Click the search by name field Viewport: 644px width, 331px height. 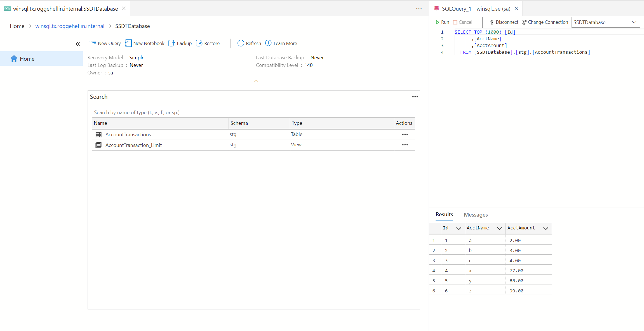tap(253, 112)
